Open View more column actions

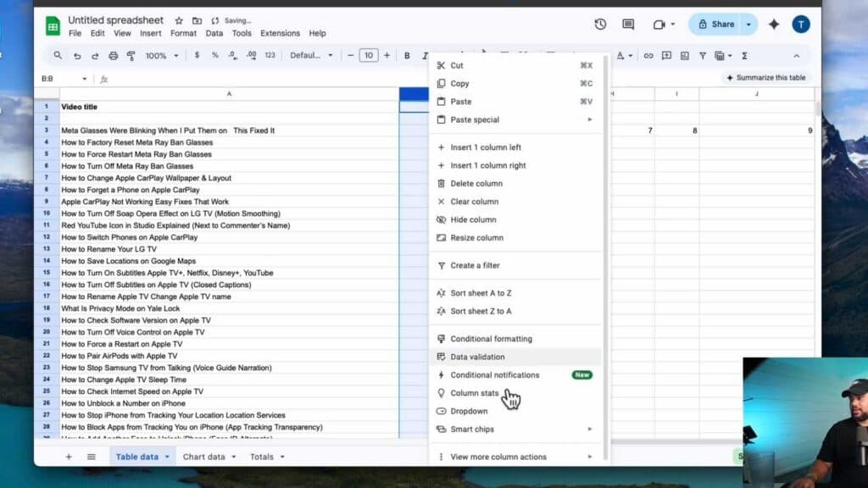pyautogui.click(x=515, y=457)
